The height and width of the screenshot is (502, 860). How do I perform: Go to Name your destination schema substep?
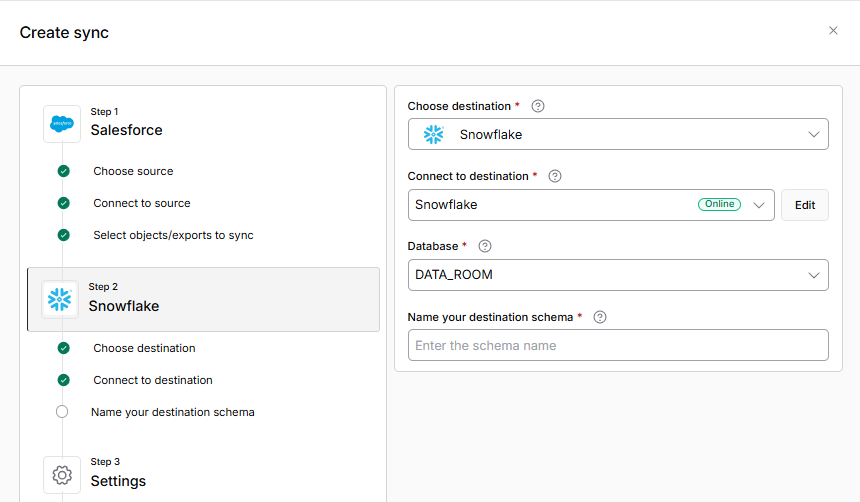pos(173,412)
